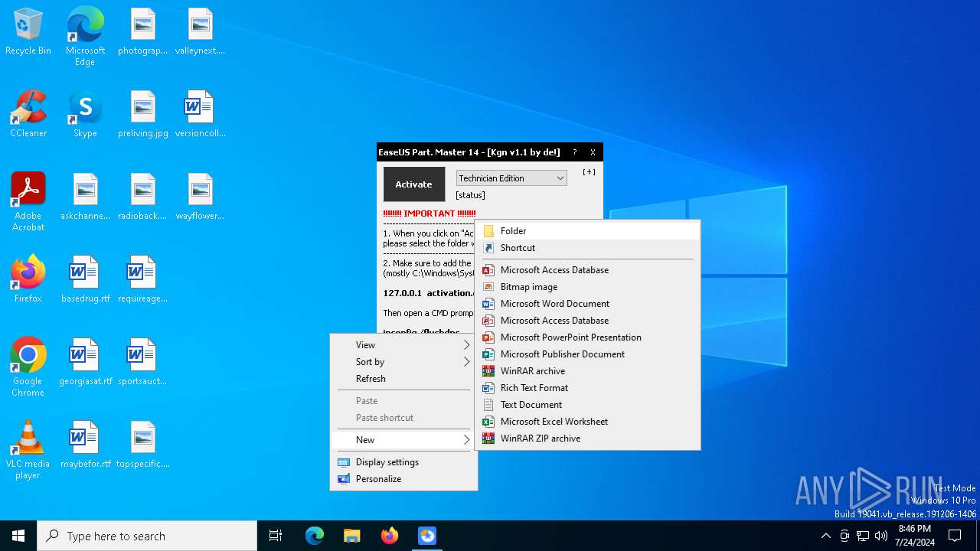The image size is (980, 551).
Task: Create a new Microsoft Publisher Document
Action: click(587, 354)
